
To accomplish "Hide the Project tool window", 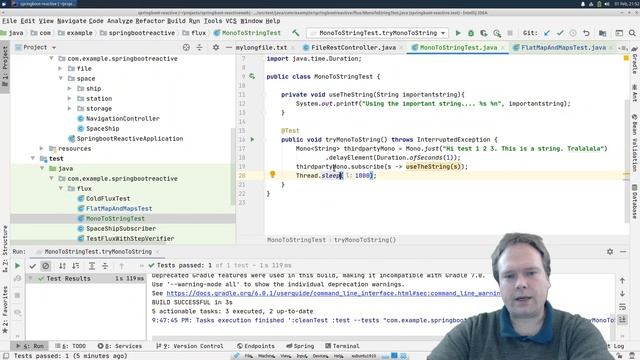I will tap(229, 47).
